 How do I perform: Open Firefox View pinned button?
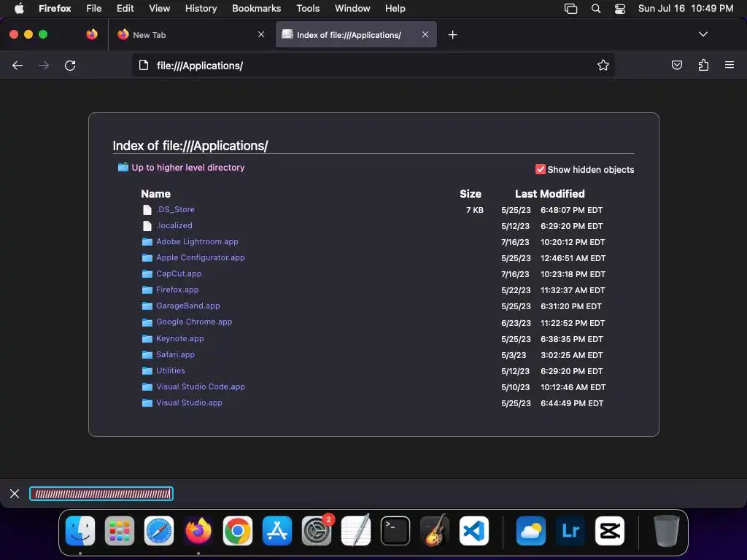pos(92,34)
